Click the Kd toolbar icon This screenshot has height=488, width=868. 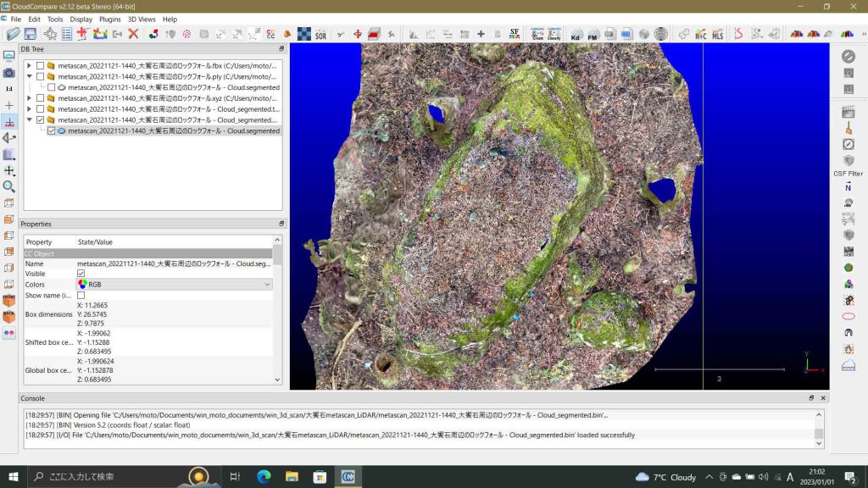576,34
